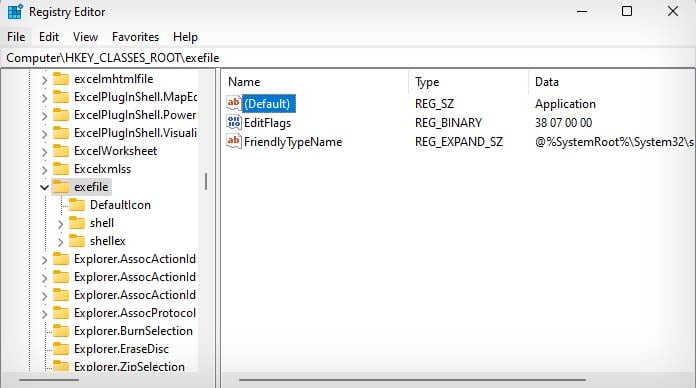The width and height of the screenshot is (696, 388).
Task: Click the Application data cell
Action: tap(565, 104)
